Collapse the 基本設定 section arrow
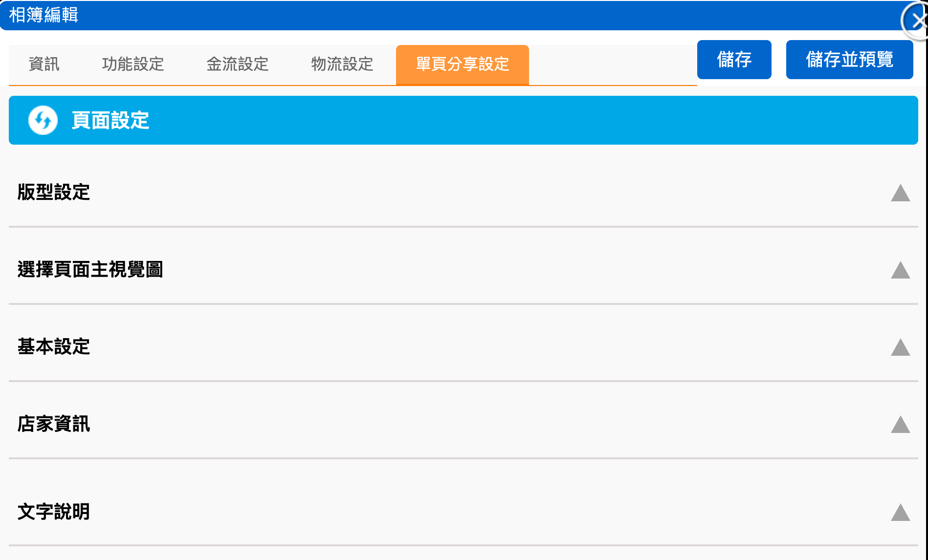 [x=901, y=347]
